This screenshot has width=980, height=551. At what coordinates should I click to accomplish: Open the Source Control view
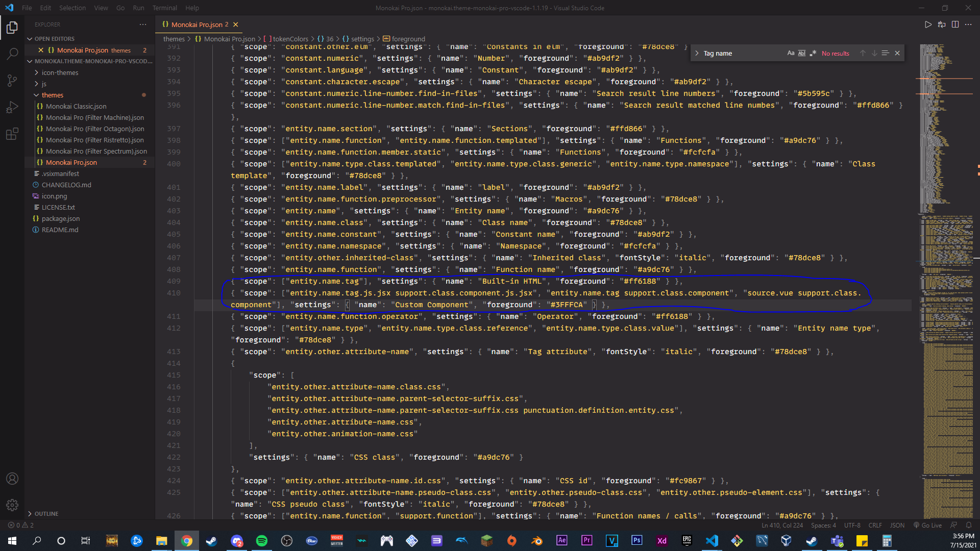tap(12, 81)
